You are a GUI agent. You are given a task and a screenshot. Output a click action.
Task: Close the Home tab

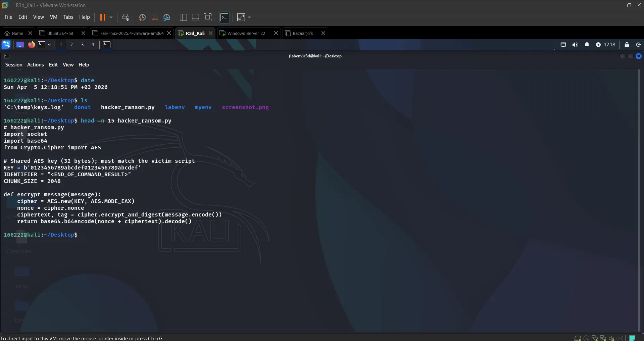[30, 33]
